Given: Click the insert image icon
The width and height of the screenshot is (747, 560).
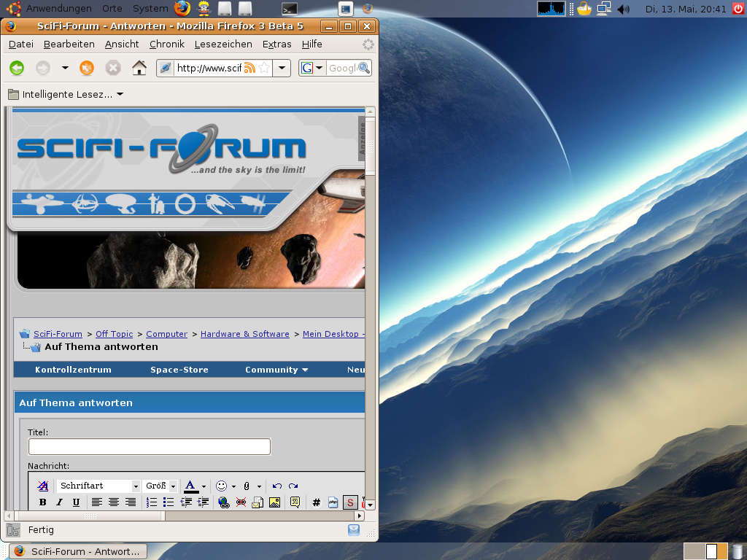Looking at the screenshot, I should pos(274,502).
